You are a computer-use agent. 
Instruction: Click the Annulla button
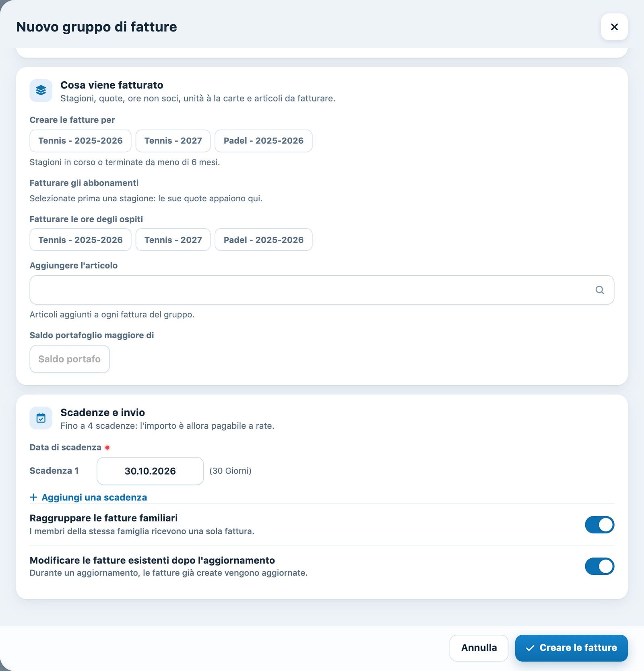pos(479,648)
